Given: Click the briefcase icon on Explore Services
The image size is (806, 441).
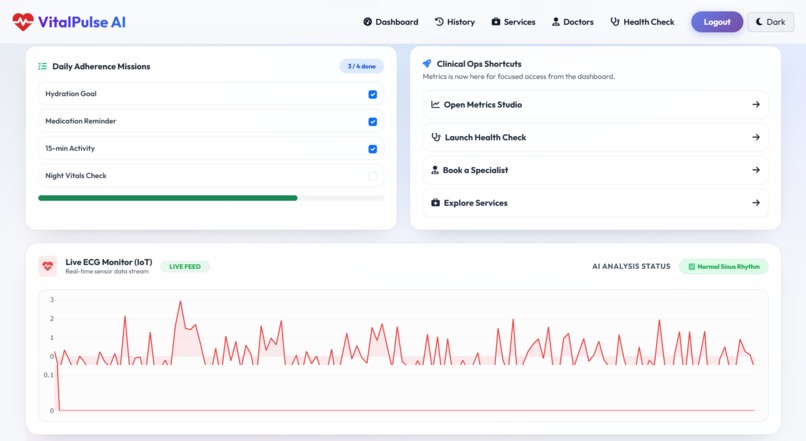Looking at the screenshot, I should pyautogui.click(x=435, y=203).
